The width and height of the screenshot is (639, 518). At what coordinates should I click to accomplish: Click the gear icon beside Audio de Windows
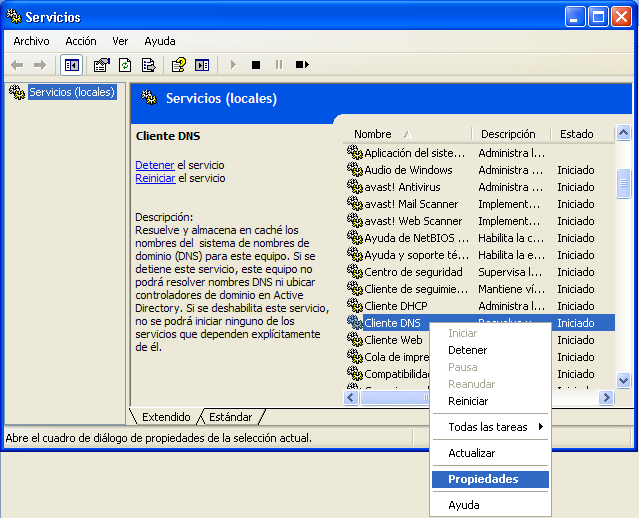[x=355, y=169]
